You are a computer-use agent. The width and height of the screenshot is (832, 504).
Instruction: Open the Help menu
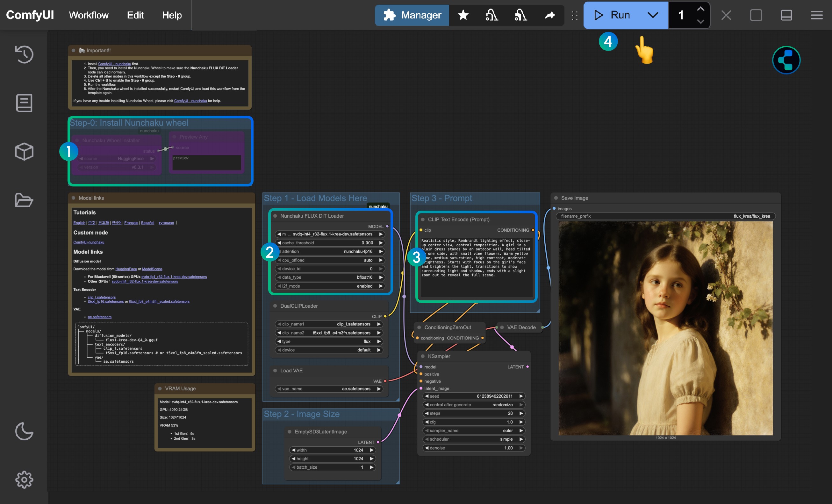pos(172,15)
